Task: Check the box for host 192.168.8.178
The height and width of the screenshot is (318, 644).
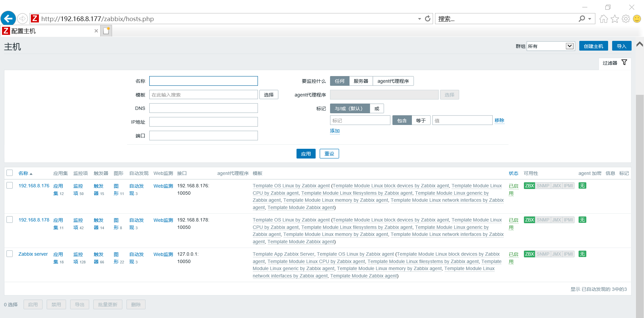Action: coord(10,219)
